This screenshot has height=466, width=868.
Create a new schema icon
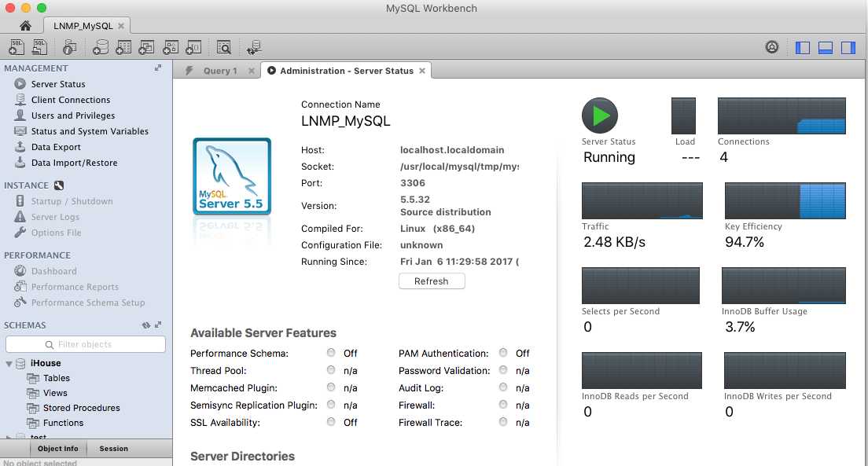click(x=100, y=48)
